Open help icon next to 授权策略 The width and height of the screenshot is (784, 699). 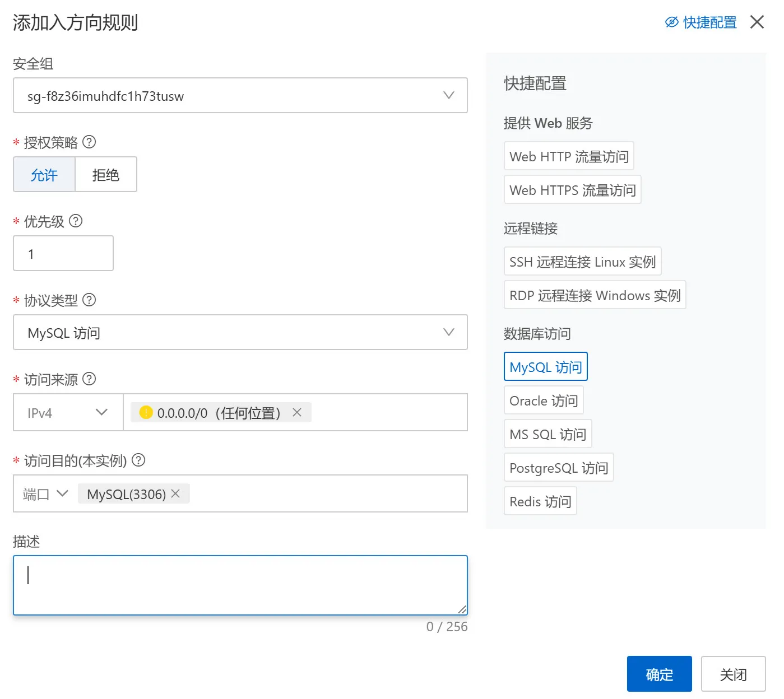(x=89, y=142)
